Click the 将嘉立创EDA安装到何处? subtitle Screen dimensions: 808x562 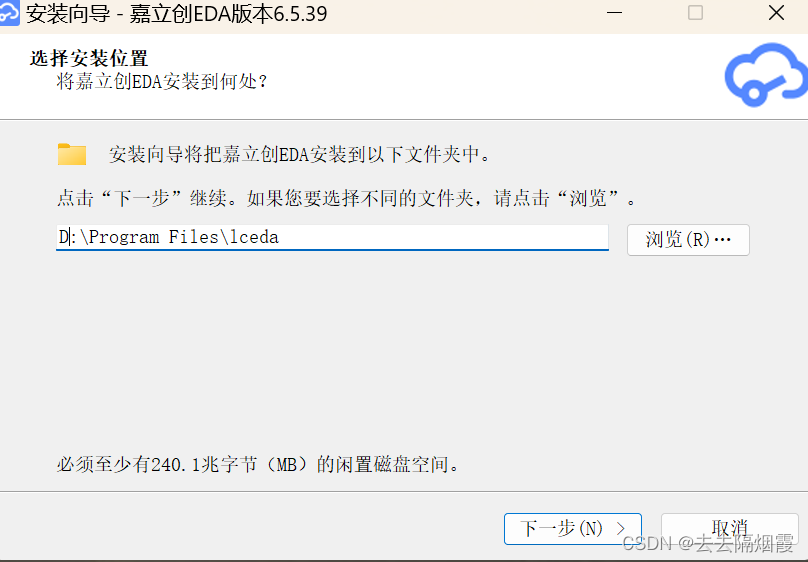[162, 81]
